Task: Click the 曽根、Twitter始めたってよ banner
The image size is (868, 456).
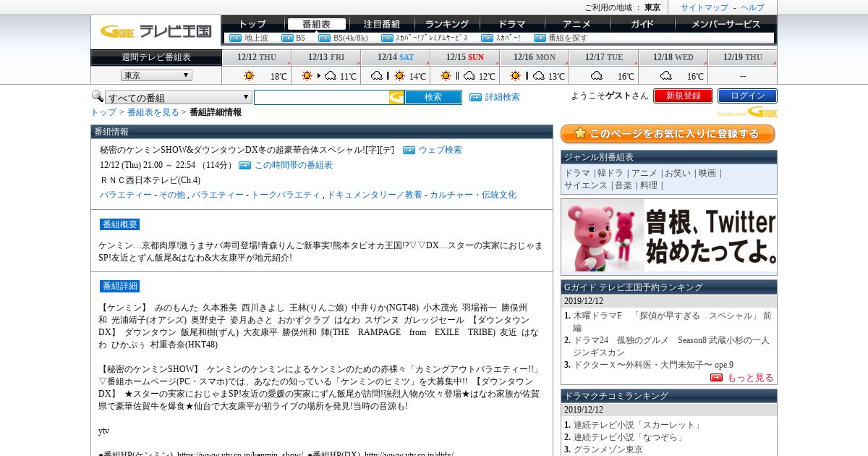Action: [x=669, y=237]
